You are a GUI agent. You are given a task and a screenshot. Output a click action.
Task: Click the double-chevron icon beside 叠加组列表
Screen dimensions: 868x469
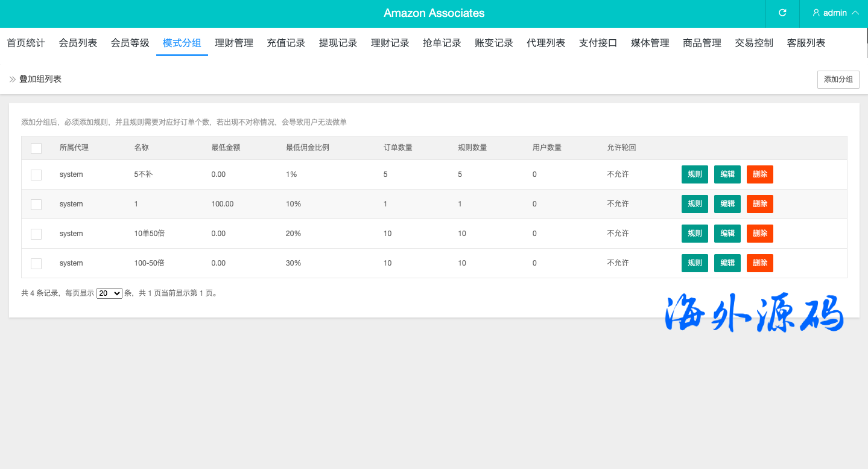[x=13, y=79]
